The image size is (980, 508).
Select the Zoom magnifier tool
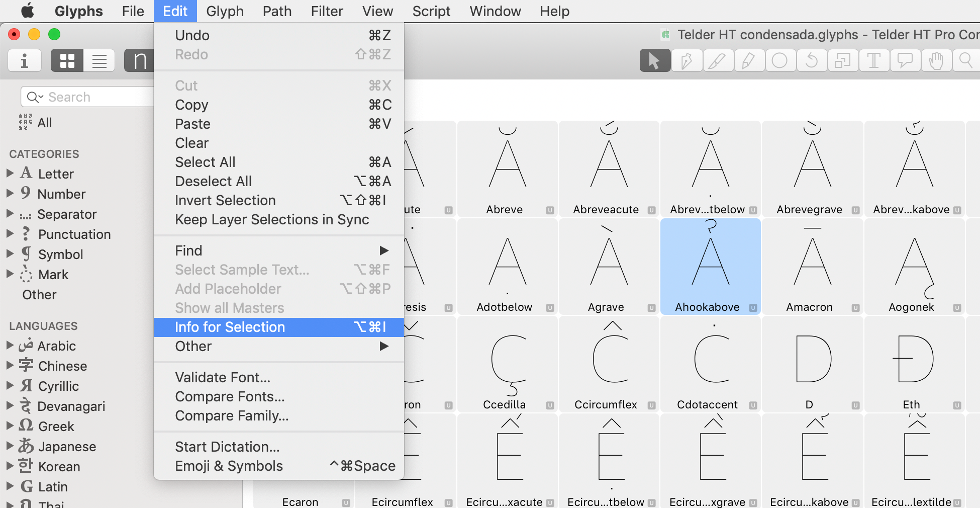(x=966, y=61)
